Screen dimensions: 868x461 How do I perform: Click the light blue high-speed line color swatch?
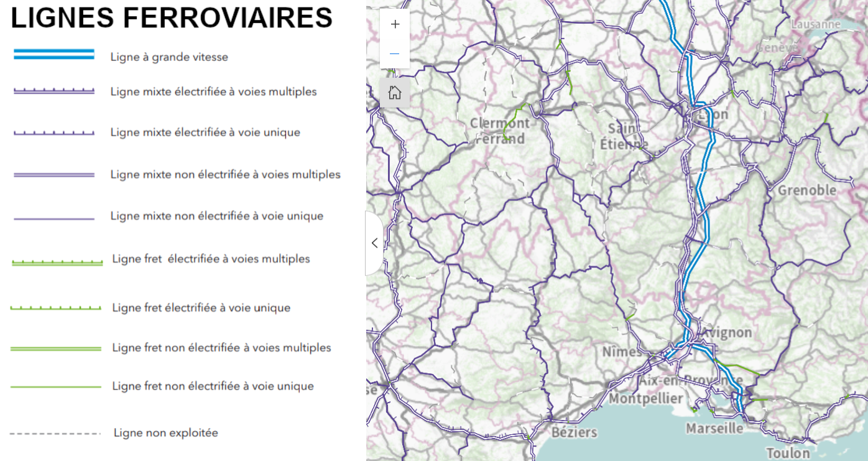[53, 53]
